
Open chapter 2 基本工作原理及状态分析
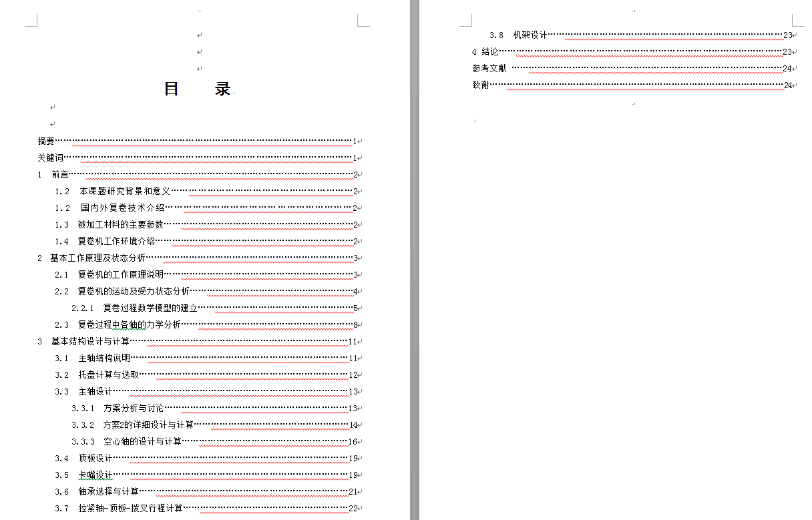click(198, 258)
